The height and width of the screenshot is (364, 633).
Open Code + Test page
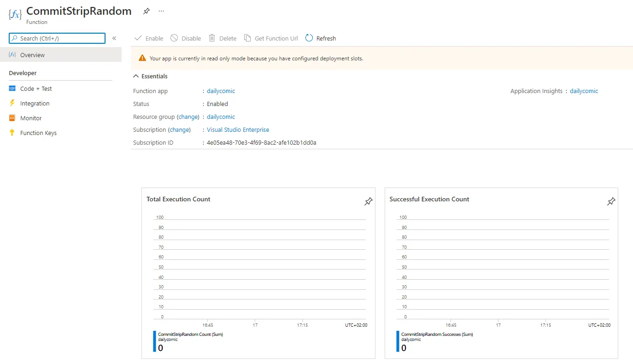[x=36, y=88]
